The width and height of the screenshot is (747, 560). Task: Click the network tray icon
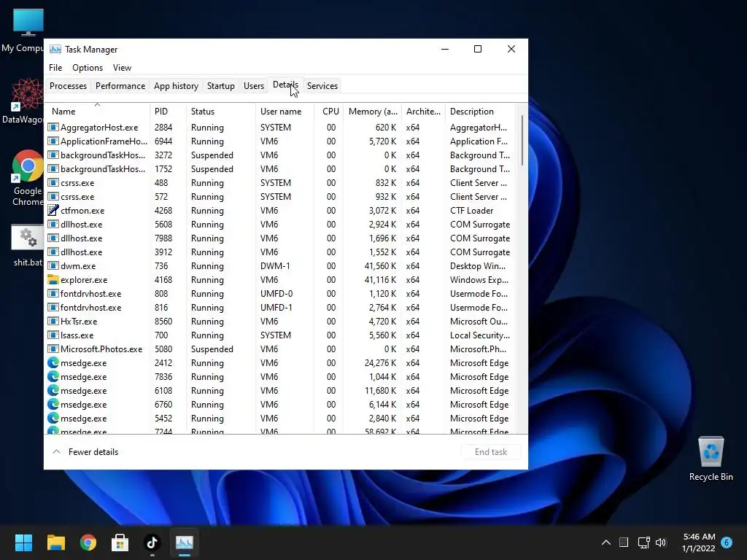(x=643, y=542)
